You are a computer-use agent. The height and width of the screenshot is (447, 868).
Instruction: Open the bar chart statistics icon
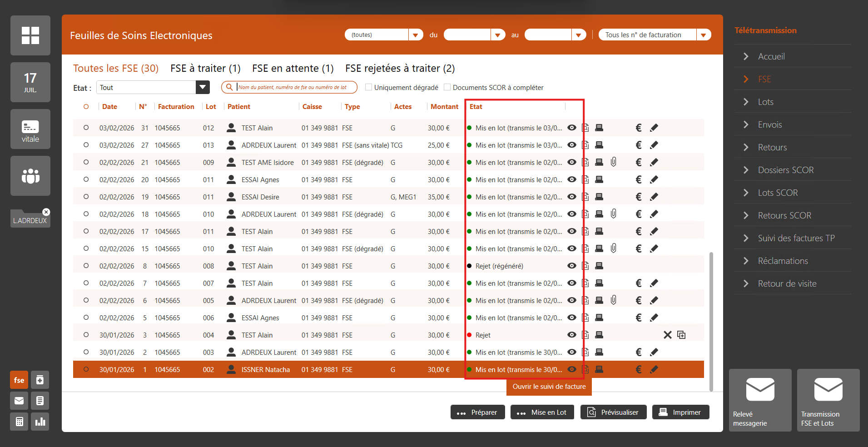[40, 422]
